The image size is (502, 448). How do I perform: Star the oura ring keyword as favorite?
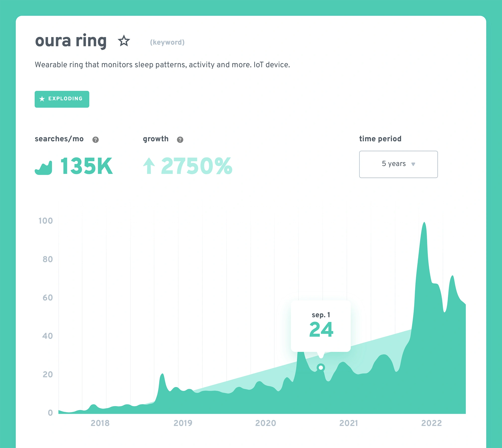tap(124, 41)
